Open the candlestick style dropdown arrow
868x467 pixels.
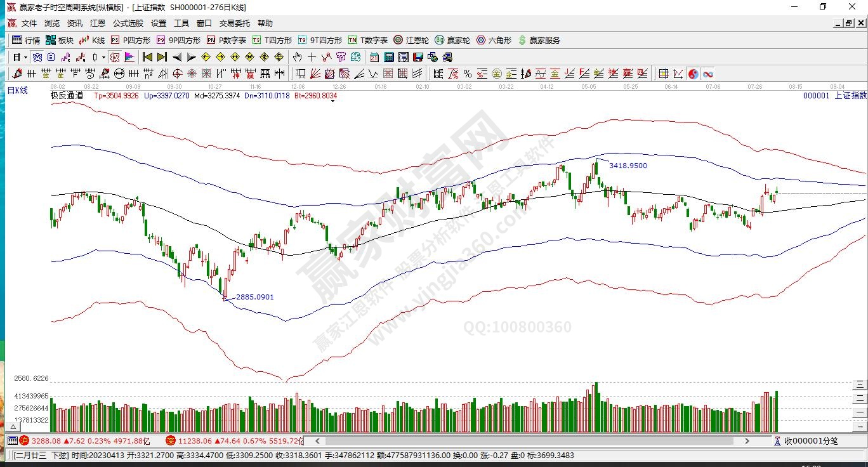click(x=104, y=57)
